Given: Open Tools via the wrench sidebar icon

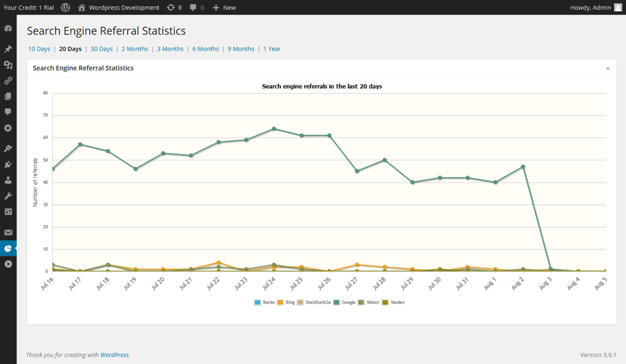Looking at the screenshot, I should (x=8, y=196).
